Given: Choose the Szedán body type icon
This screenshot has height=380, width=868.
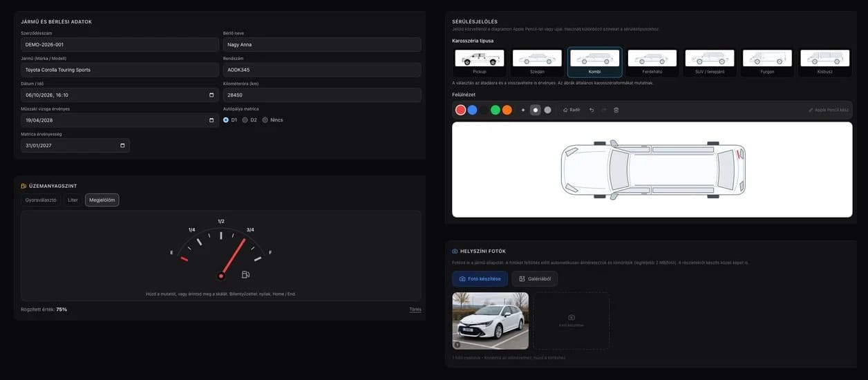Looking at the screenshot, I should point(537,61).
